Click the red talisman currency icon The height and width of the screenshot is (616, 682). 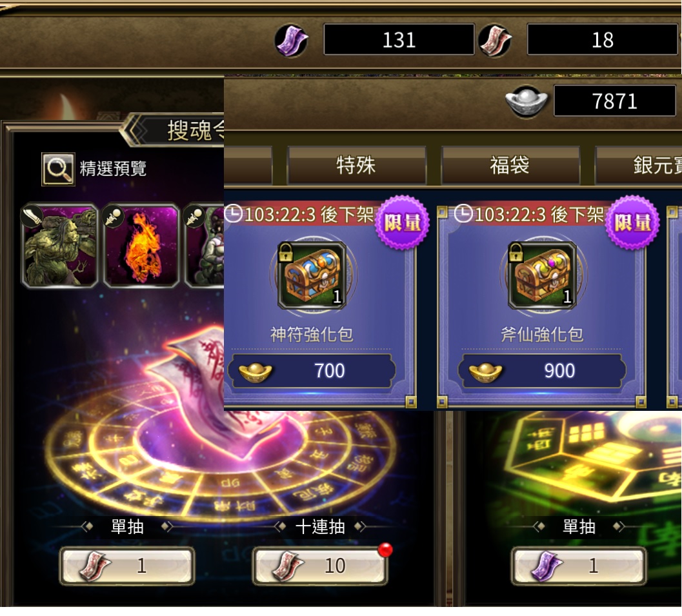pyautogui.click(x=495, y=40)
